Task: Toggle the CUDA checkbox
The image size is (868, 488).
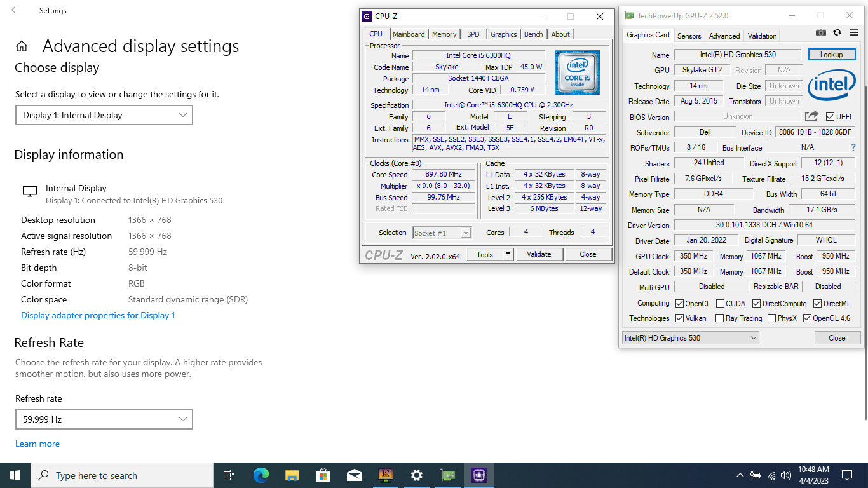Action: point(721,304)
